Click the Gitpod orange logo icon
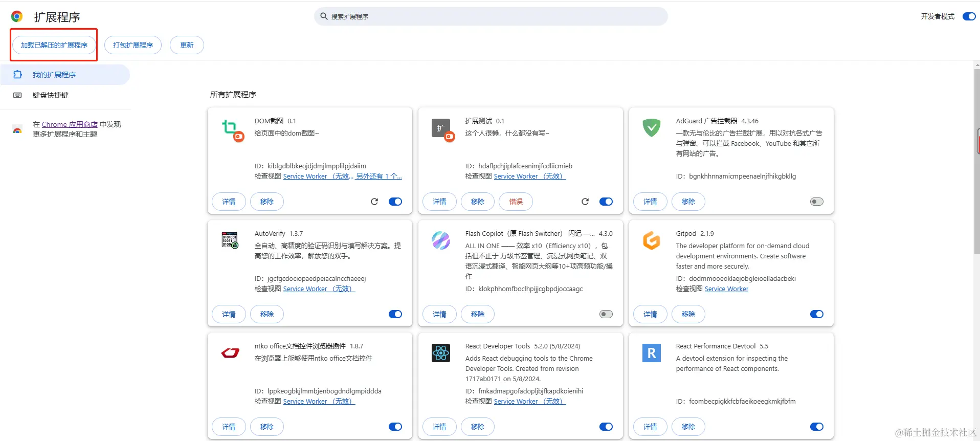The height and width of the screenshot is (441, 980). pos(652,240)
